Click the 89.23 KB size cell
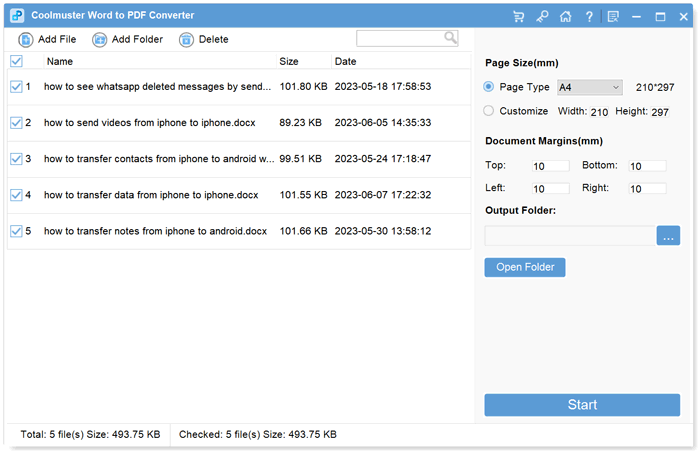Screen dimensions: 700x453 tap(300, 123)
